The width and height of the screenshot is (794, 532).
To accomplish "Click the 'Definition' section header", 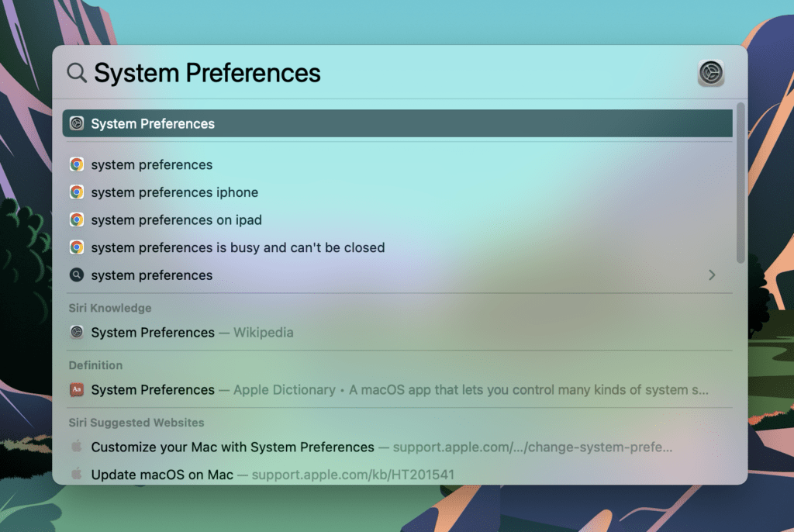I will (x=95, y=365).
